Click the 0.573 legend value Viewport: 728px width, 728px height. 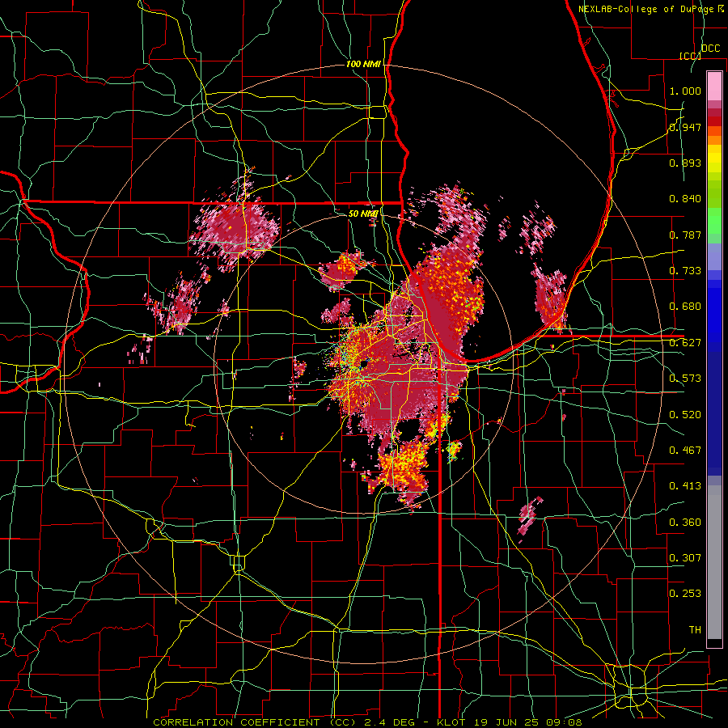coord(685,379)
